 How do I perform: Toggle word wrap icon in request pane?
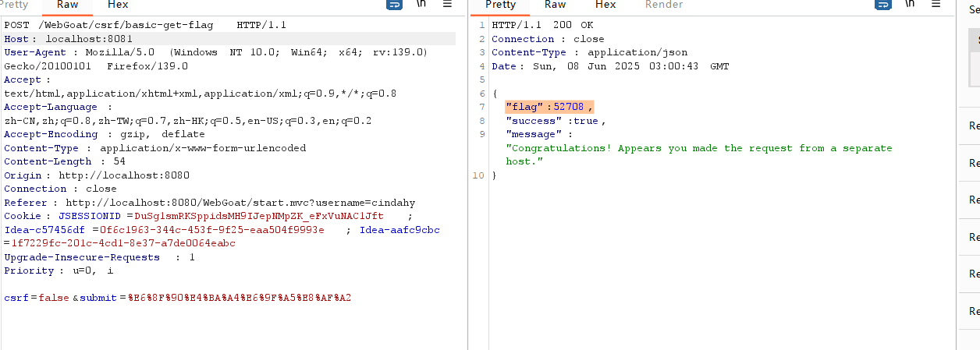coord(395,5)
